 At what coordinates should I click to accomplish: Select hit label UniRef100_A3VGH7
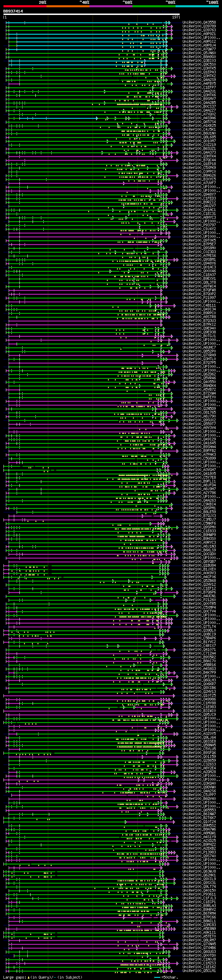[x=199, y=470]
